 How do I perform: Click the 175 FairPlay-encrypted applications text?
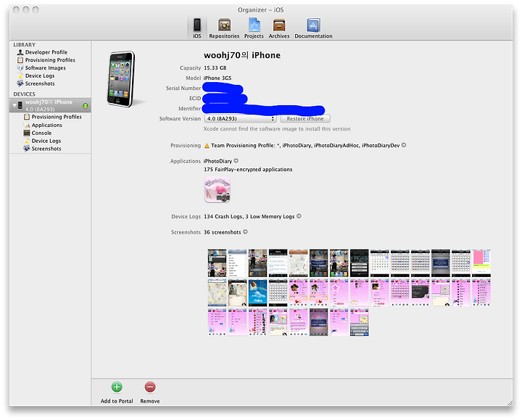tap(248, 170)
